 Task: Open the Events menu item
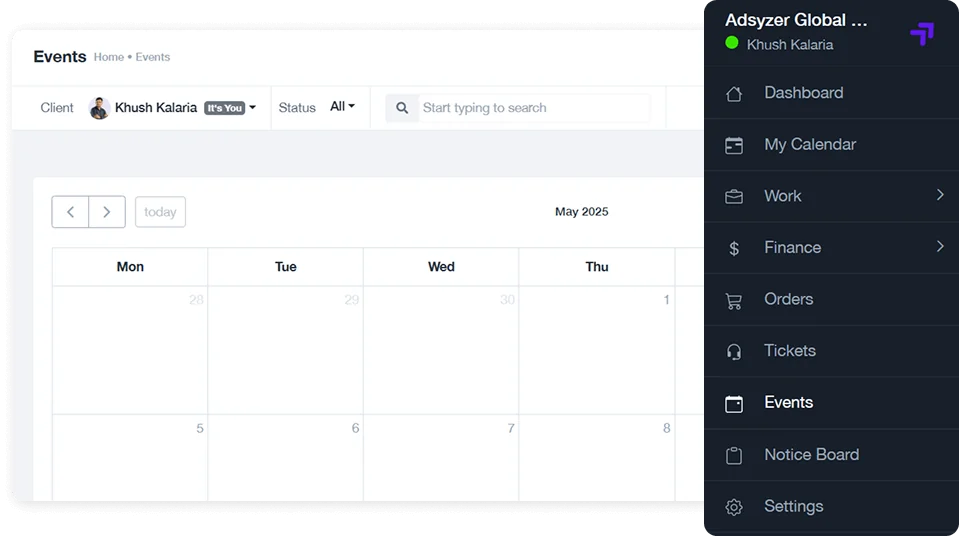pos(788,403)
